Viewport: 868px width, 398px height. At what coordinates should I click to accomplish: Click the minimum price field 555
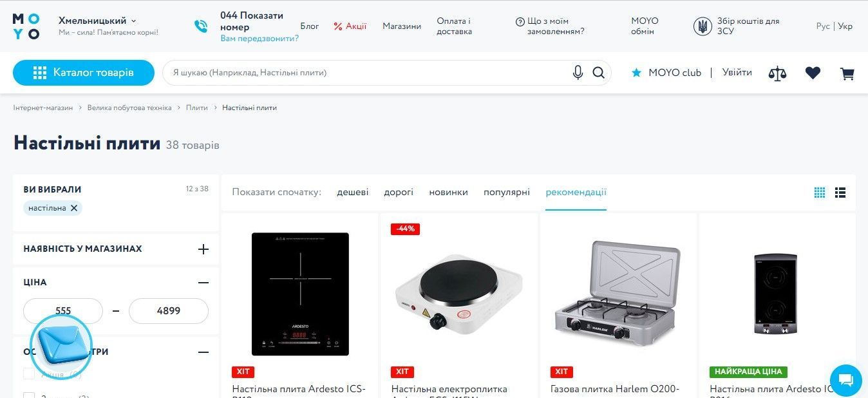(63, 311)
